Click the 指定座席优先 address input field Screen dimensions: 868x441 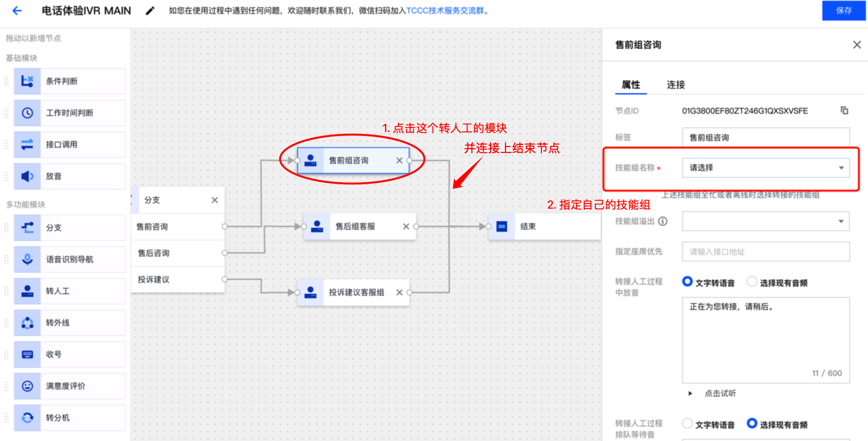pos(766,252)
